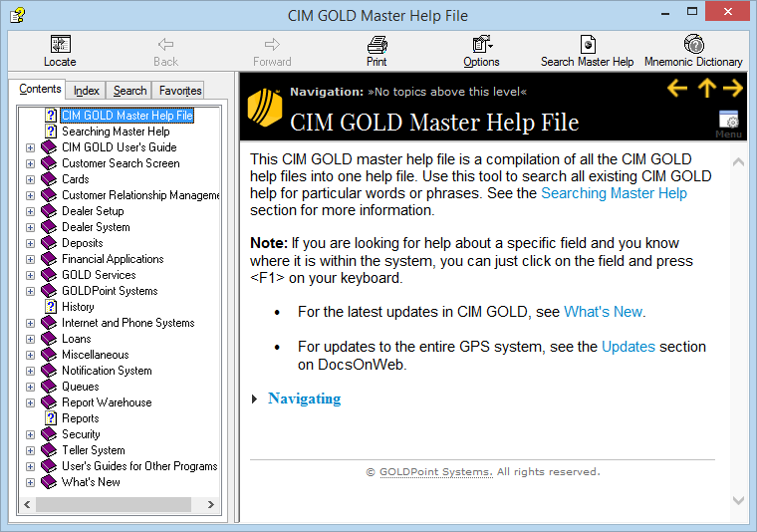The image size is (757, 532).
Task: Select the Reports tree item
Action: [80, 418]
